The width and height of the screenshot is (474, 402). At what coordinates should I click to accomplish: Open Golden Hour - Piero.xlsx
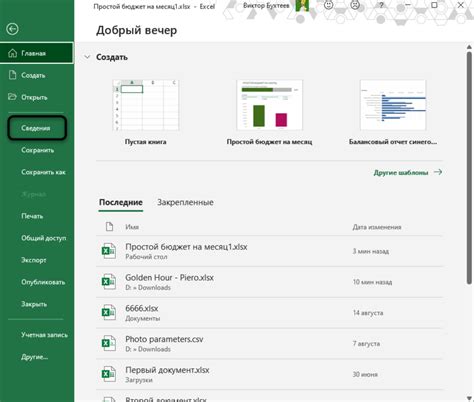tap(269, 282)
